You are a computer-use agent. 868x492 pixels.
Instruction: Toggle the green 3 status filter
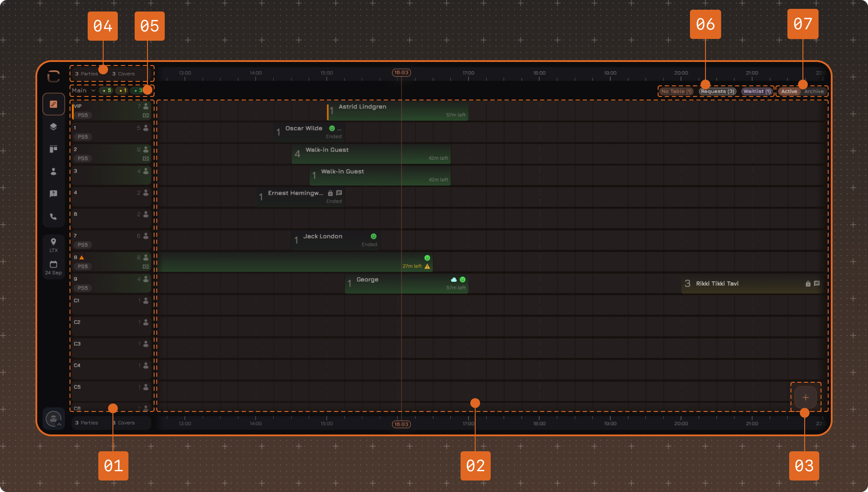[x=138, y=90]
